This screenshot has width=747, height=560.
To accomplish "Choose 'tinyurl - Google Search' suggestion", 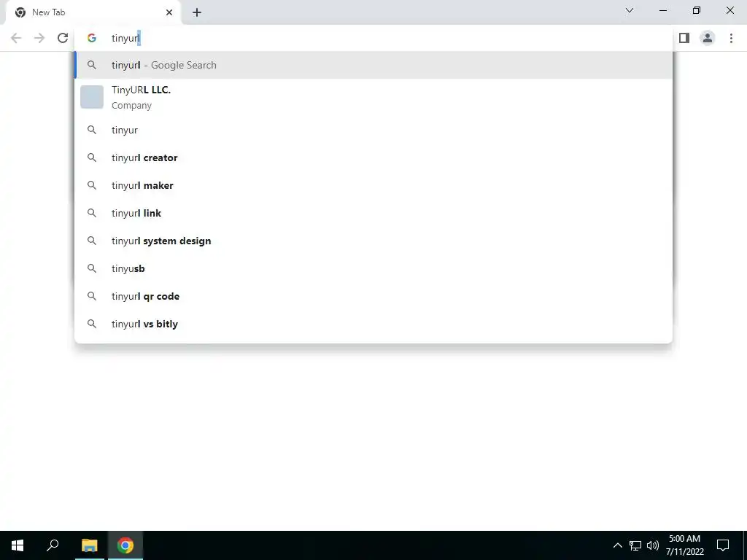I will (373, 65).
